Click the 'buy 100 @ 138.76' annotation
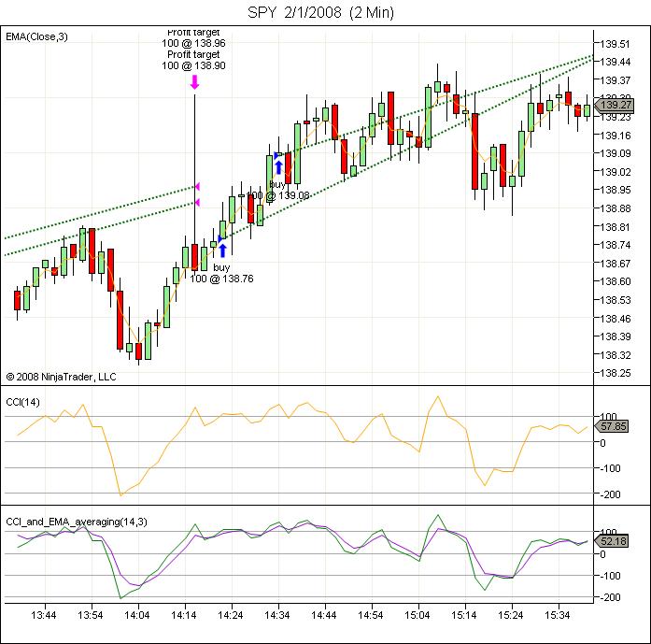Image resolution: width=651 pixels, height=644 pixels. coord(221,273)
